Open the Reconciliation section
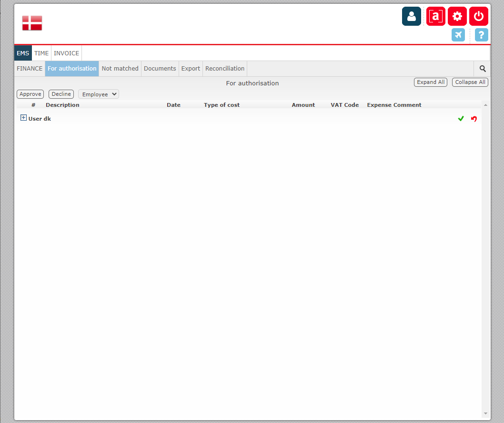This screenshot has height=423, width=504. tap(225, 68)
